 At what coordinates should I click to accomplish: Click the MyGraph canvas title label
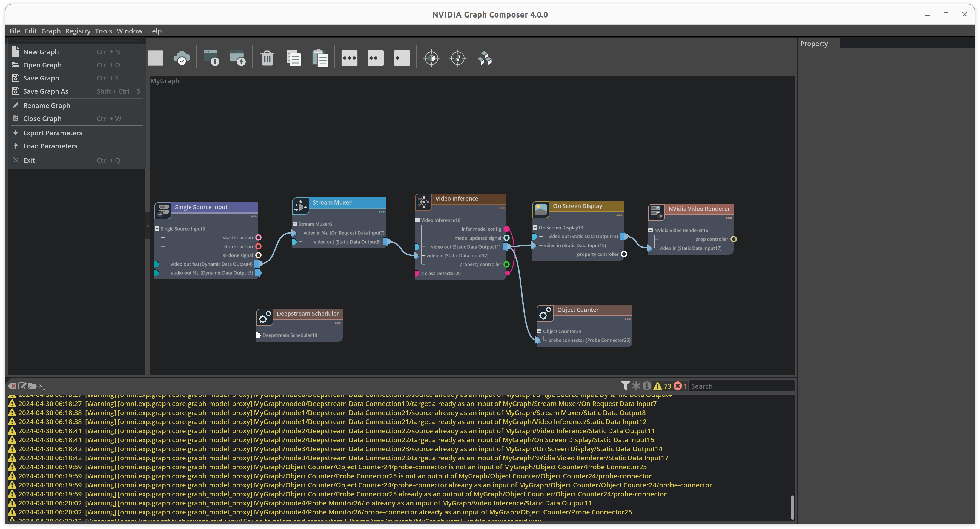165,81
